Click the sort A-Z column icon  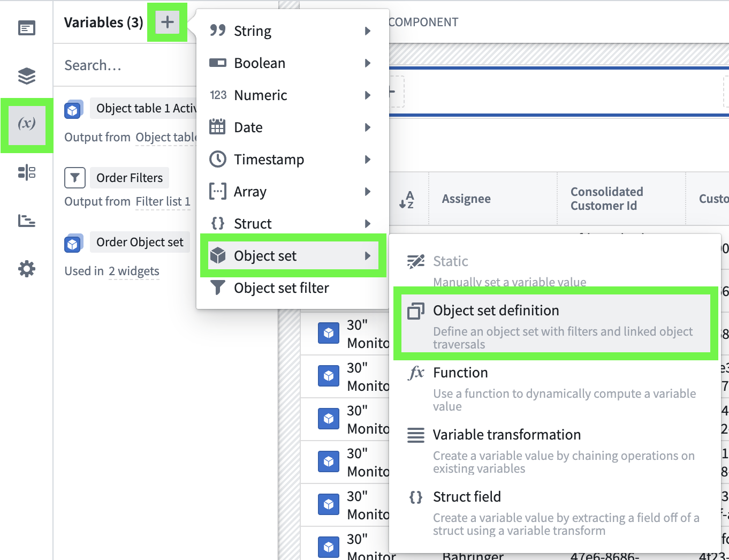tap(407, 199)
